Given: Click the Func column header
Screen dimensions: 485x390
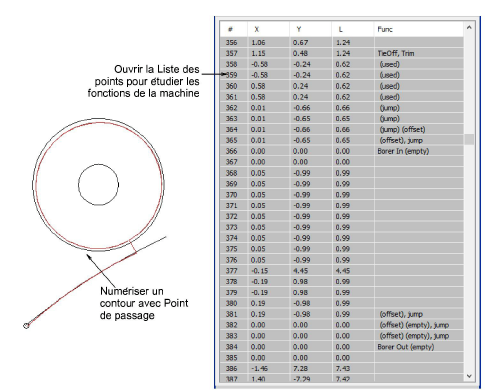Looking at the screenshot, I should point(419,29).
